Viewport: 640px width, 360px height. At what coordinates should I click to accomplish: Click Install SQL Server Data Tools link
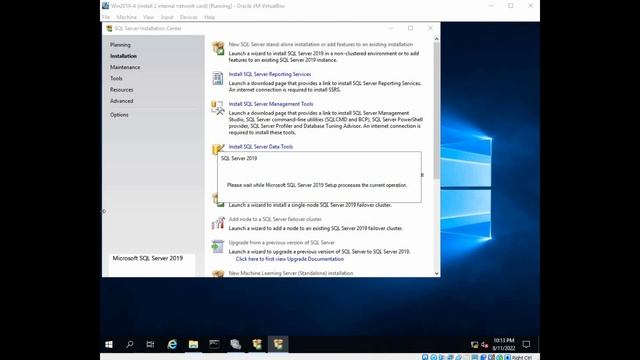261,147
